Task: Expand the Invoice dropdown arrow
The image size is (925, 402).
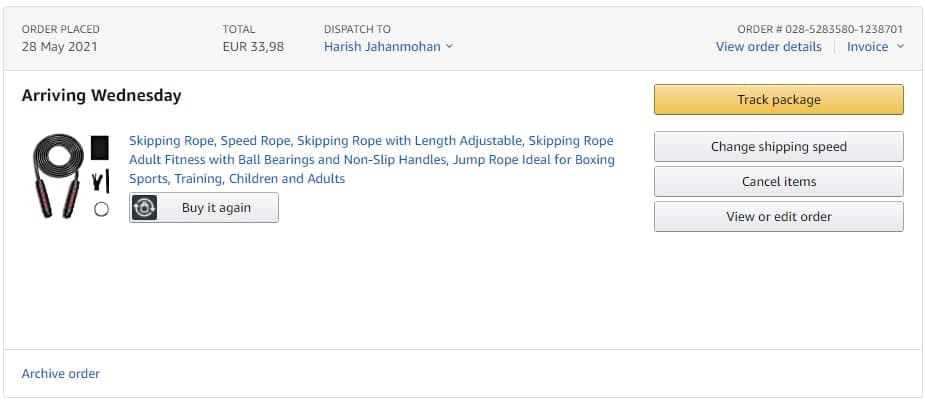Action: point(900,47)
